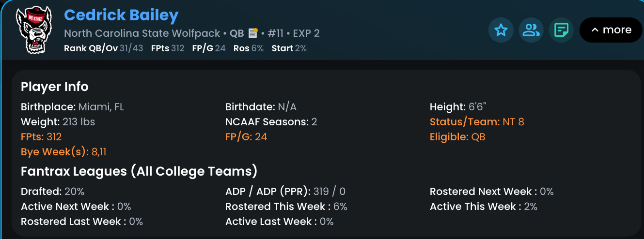Click the small news note icon beside QB
This screenshot has width=644, height=239.
pyautogui.click(x=252, y=33)
